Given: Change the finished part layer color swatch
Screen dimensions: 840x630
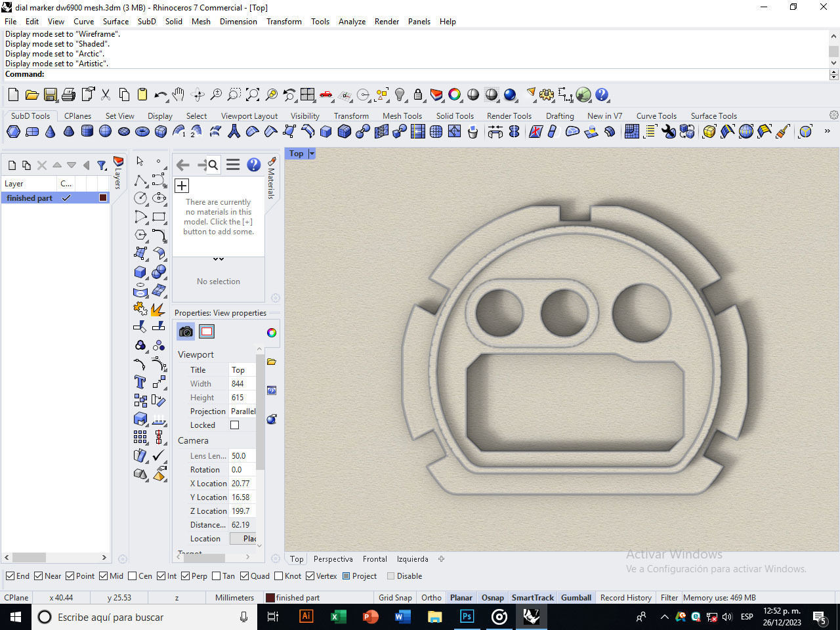Looking at the screenshot, I should click(x=103, y=198).
